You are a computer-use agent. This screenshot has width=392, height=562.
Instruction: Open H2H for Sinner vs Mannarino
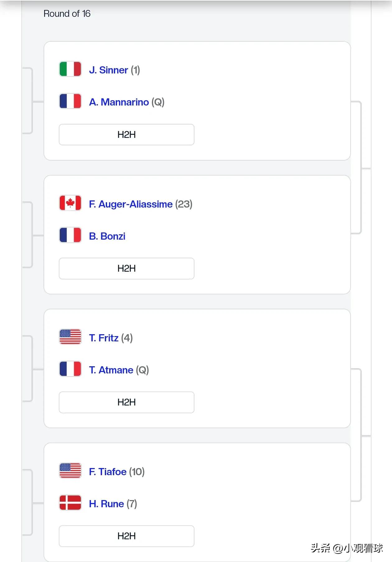tap(127, 135)
